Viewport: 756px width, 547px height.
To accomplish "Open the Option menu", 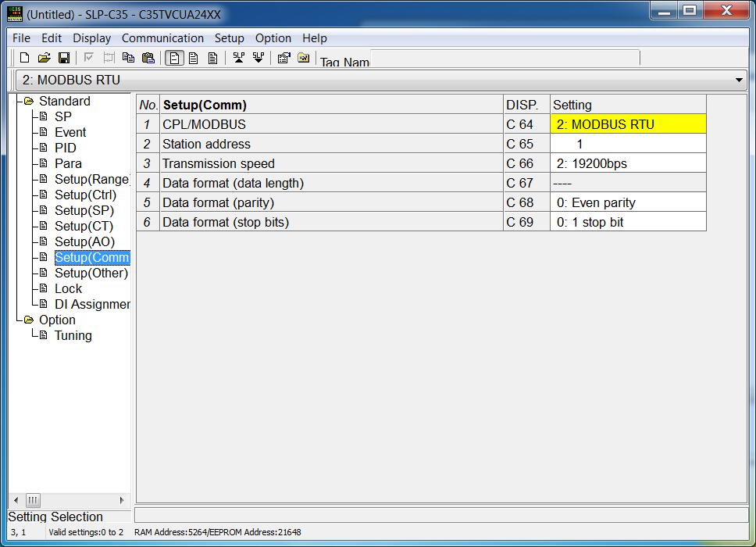I will pyautogui.click(x=273, y=38).
